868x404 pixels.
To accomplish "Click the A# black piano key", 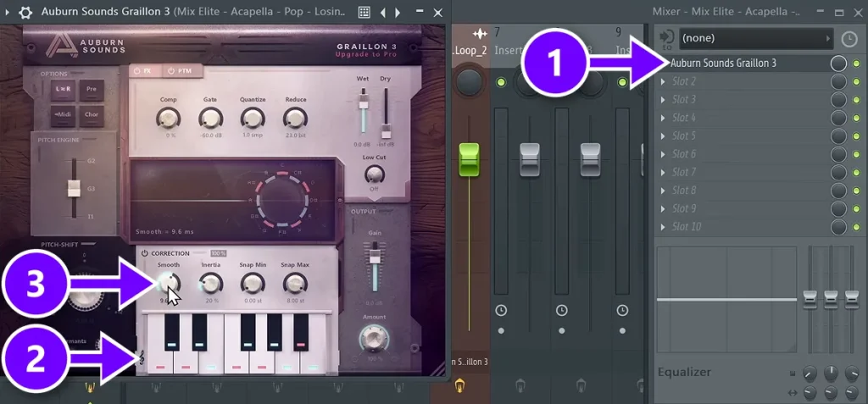I will 301,333.
